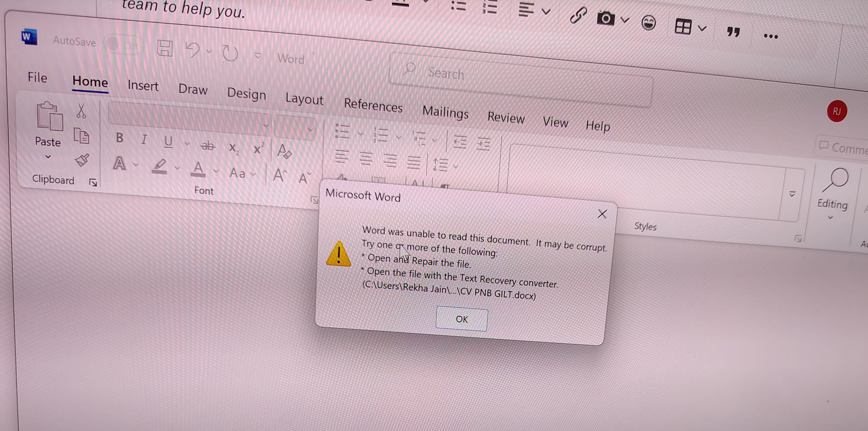868x431 pixels.
Task: Toggle bold formatting
Action: tap(120, 138)
